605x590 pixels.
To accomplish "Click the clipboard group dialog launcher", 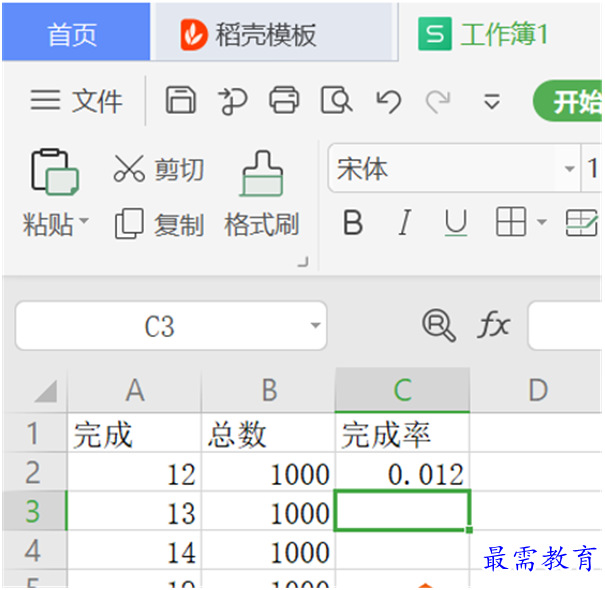I will tap(303, 262).
